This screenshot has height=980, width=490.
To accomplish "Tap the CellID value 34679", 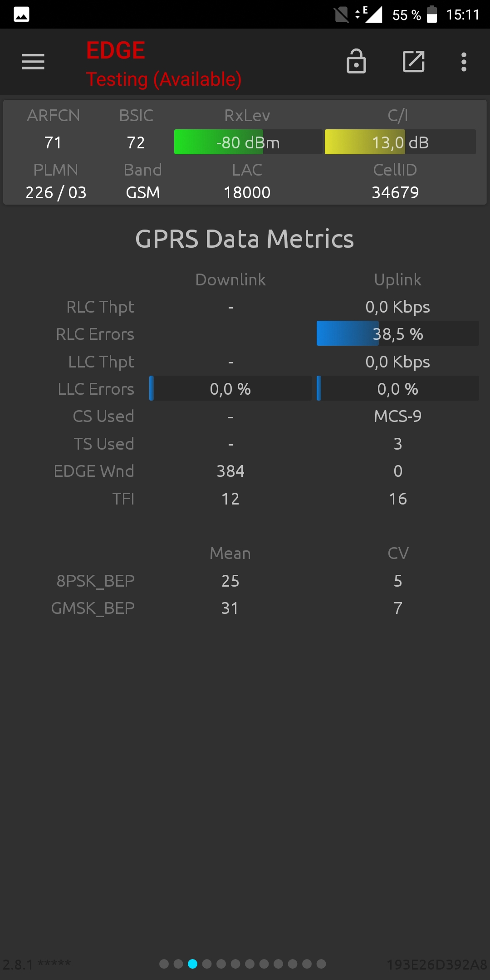I will pos(395,192).
